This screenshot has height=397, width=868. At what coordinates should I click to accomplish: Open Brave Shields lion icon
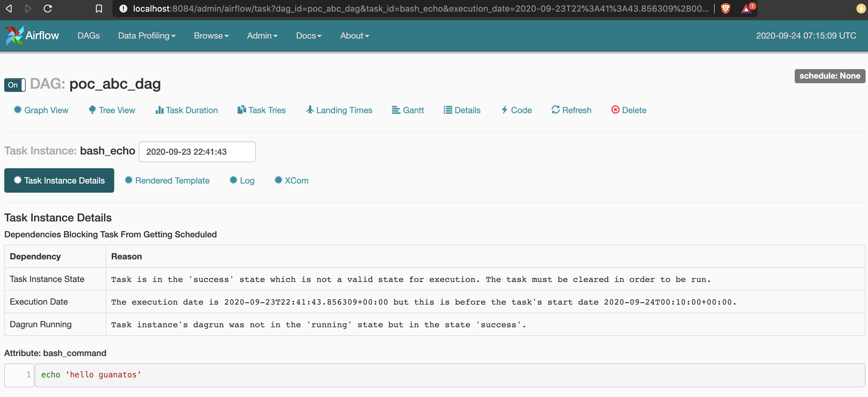(x=725, y=9)
